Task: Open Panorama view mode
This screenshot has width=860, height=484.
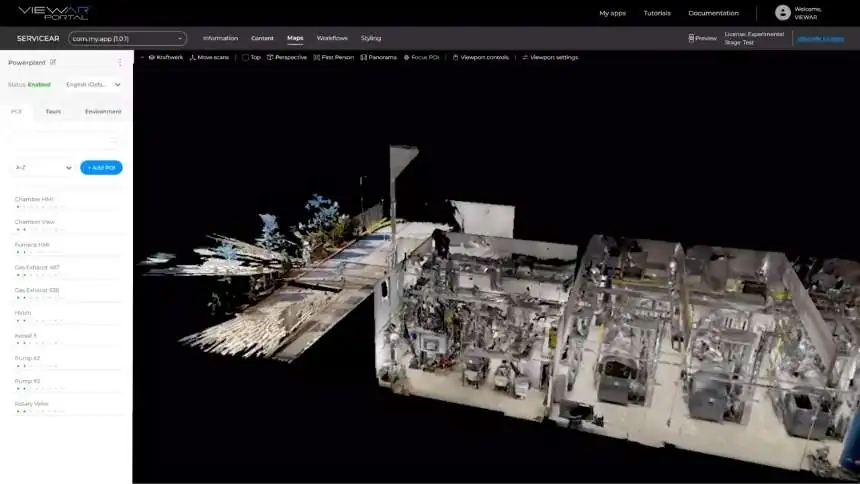Action: [x=379, y=57]
